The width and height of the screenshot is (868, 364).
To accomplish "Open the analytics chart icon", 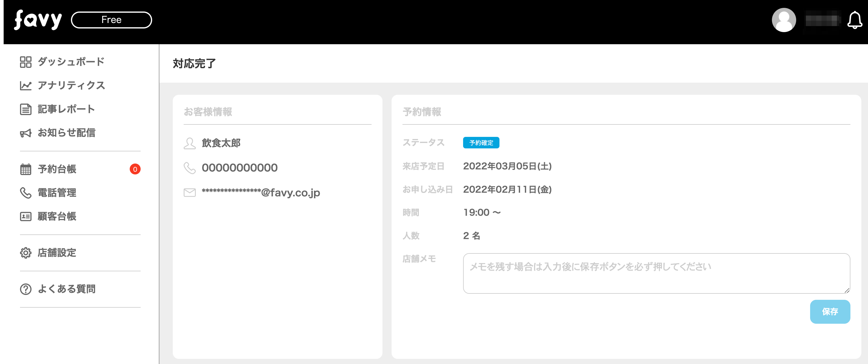I will (25, 85).
